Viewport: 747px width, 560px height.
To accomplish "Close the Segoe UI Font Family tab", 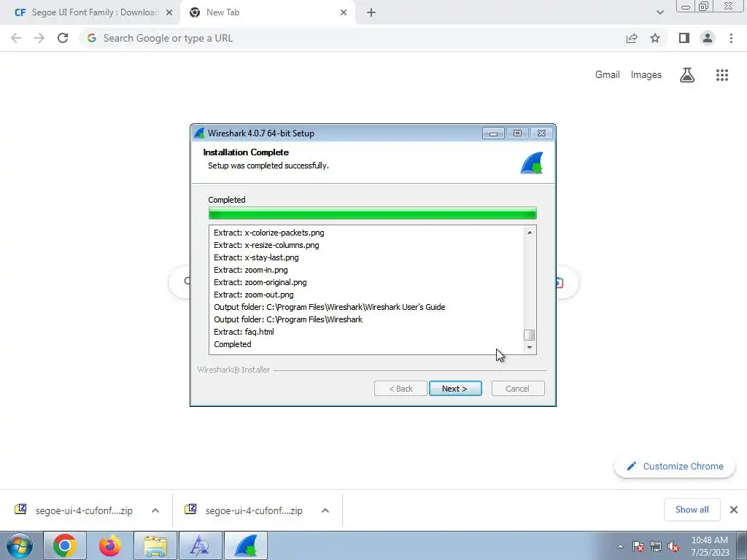I will point(169,13).
